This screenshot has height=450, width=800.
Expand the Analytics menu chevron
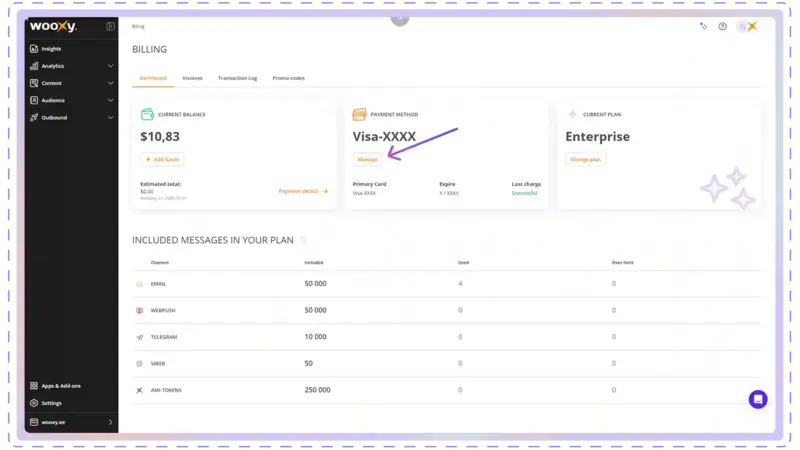pyautogui.click(x=110, y=66)
